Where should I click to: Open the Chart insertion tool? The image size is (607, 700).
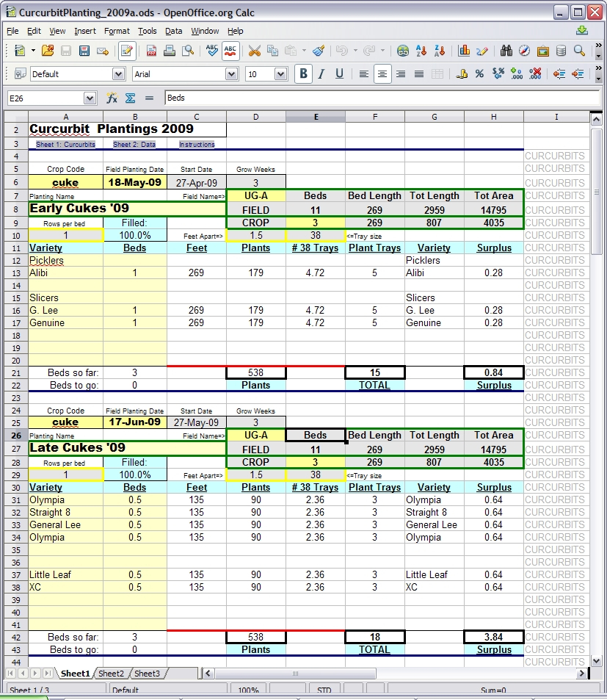tap(464, 51)
